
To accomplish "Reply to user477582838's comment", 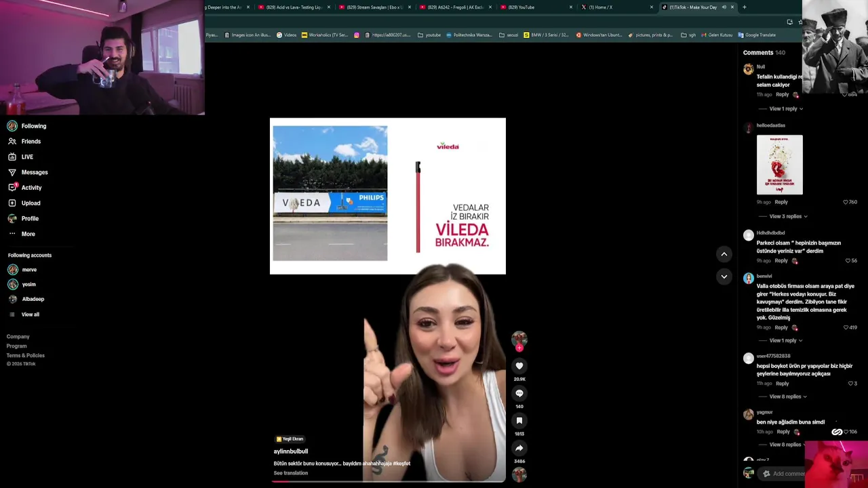I will point(782,384).
